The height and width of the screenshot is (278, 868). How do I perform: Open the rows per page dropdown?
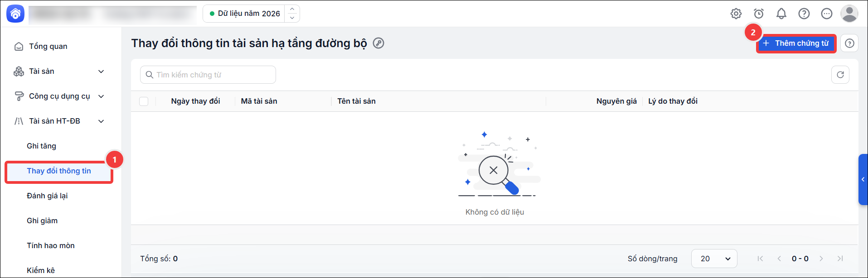(x=714, y=259)
